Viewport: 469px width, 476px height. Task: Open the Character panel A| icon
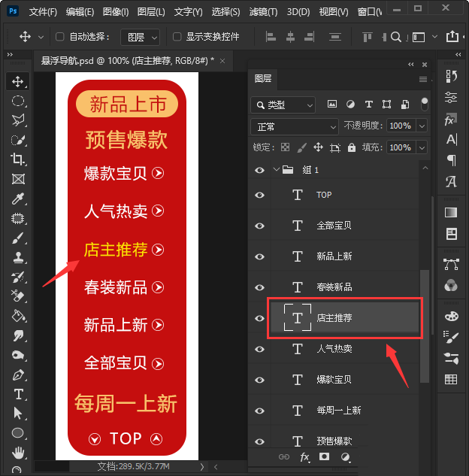point(452,139)
